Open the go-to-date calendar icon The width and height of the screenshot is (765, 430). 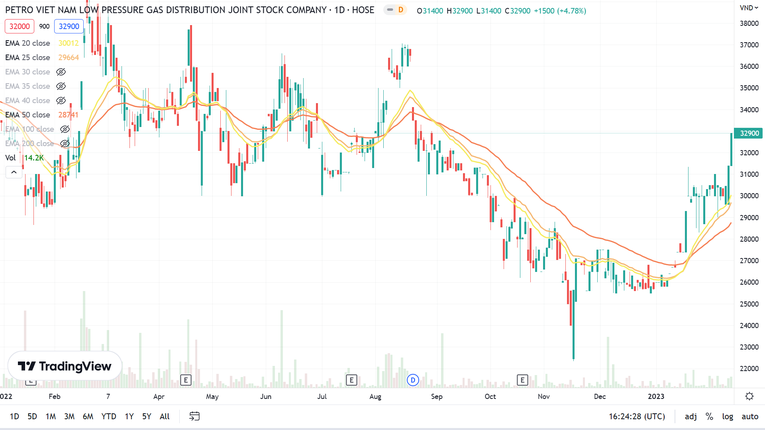pos(194,416)
